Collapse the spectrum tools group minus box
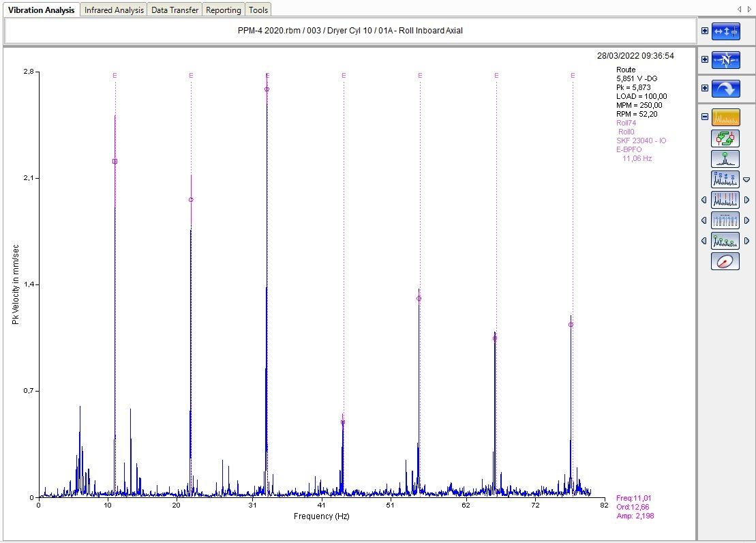756x543 pixels. click(x=705, y=117)
